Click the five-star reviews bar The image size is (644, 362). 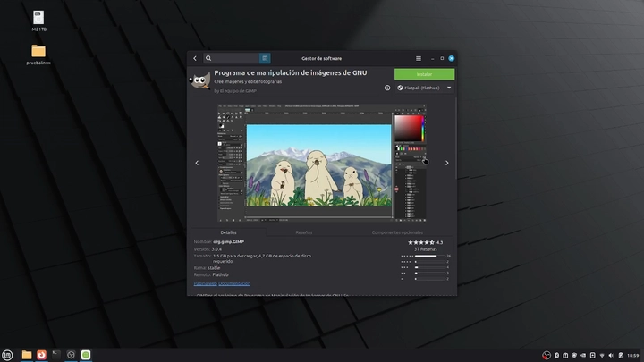(x=430, y=257)
